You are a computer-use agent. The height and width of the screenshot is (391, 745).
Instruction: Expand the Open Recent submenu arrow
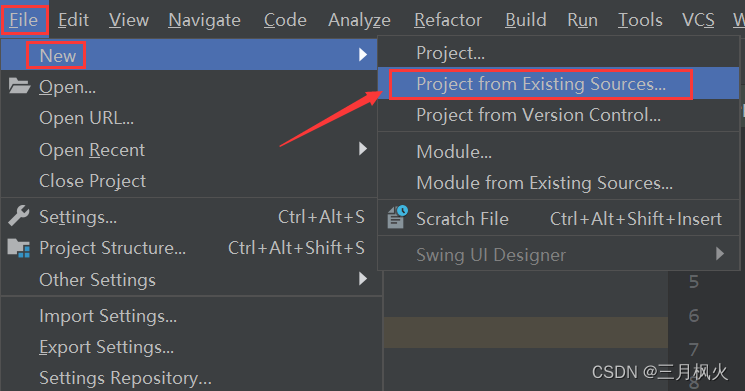click(363, 149)
